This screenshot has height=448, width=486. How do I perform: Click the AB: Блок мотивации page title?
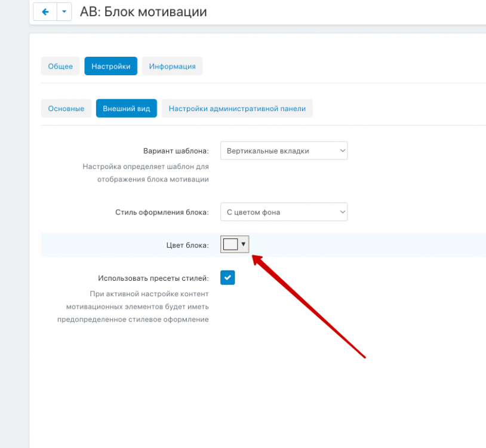tap(143, 12)
